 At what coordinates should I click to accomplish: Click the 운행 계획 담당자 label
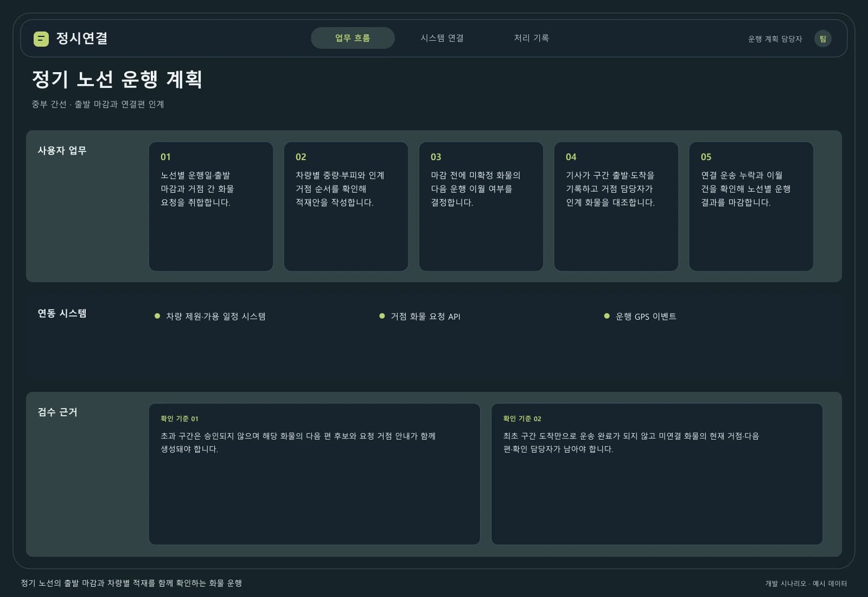[x=775, y=39]
